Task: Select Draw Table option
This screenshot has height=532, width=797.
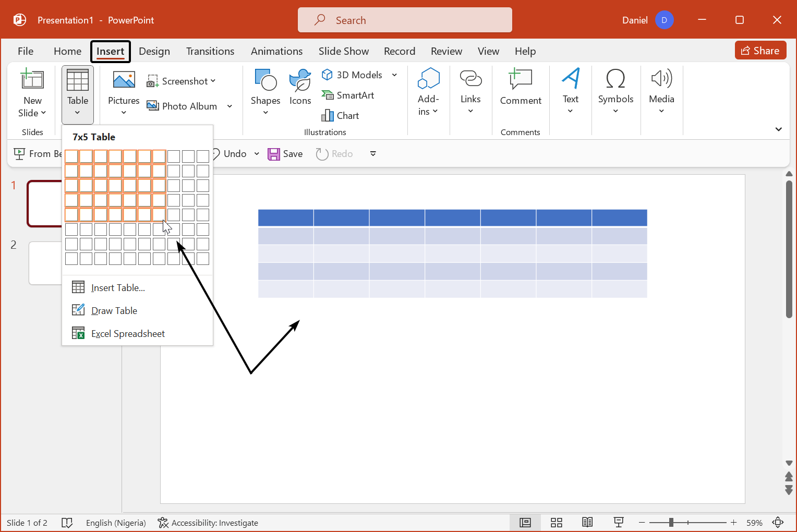Action: click(x=114, y=311)
